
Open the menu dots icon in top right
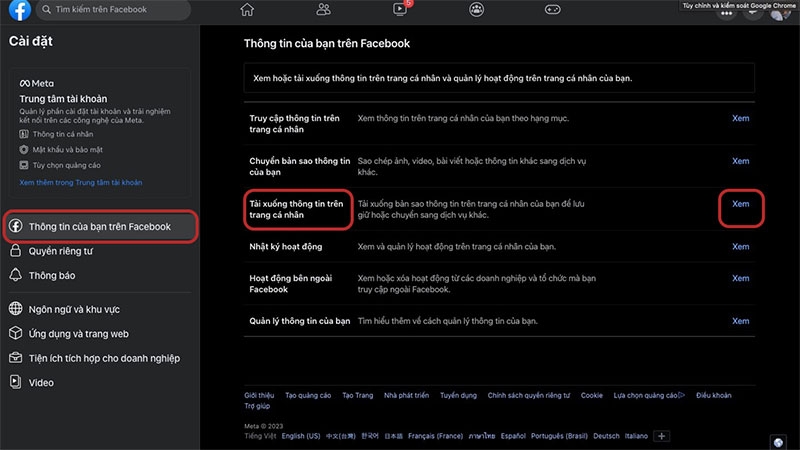click(x=727, y=13)
